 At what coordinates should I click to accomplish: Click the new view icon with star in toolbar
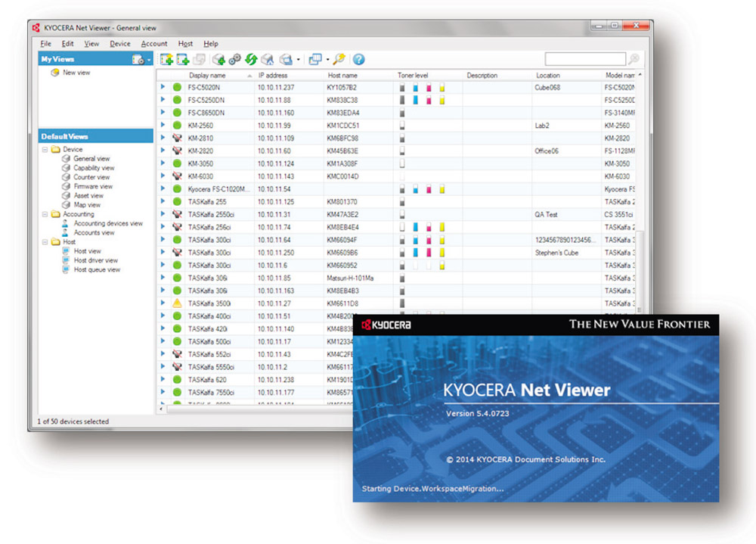tap(167, 59)
